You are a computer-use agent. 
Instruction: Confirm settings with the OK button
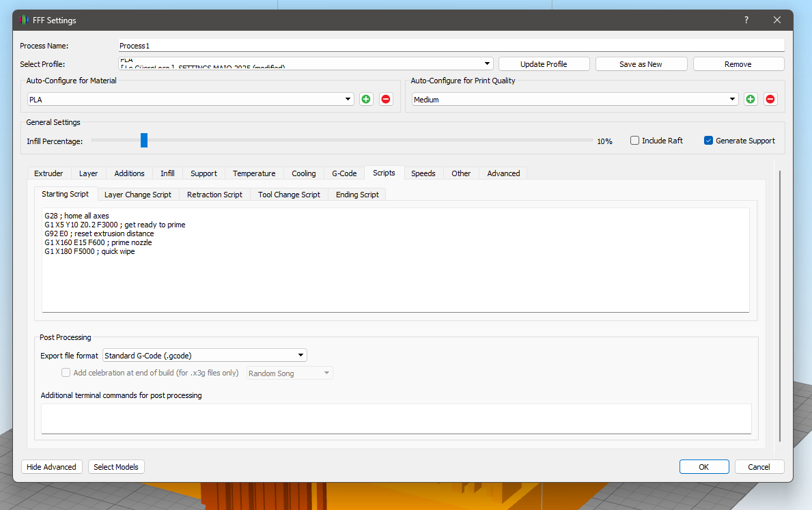(704, 467)
